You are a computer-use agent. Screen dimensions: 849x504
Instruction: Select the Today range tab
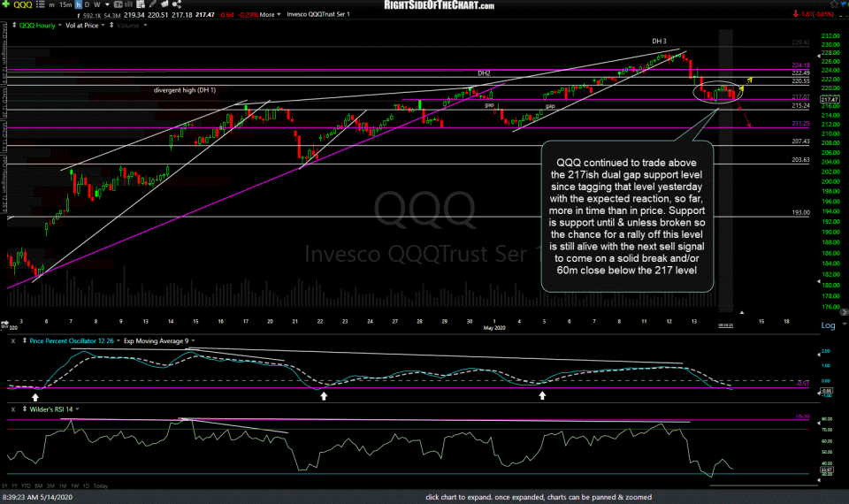point(101,486)
